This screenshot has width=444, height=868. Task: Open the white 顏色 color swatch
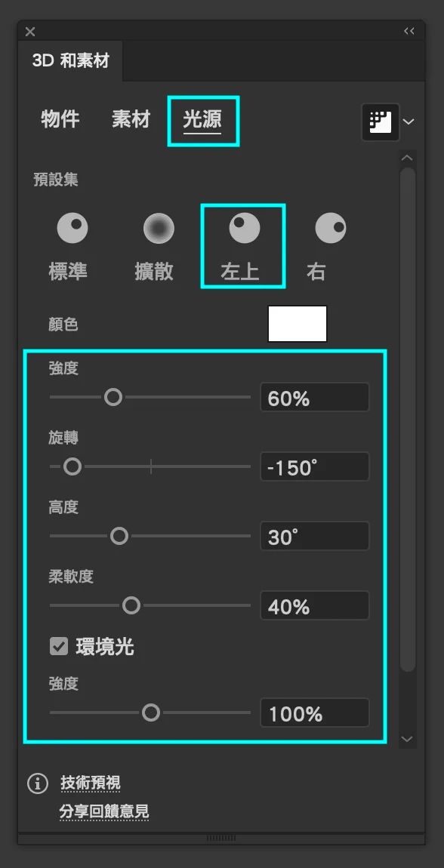pyautogui.click(x=298, y=324)
